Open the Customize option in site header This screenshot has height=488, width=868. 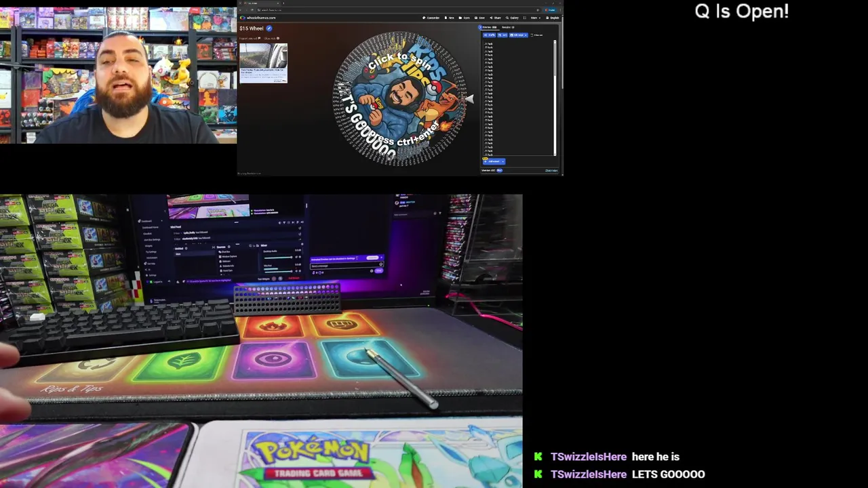click(x=431, y=18)
